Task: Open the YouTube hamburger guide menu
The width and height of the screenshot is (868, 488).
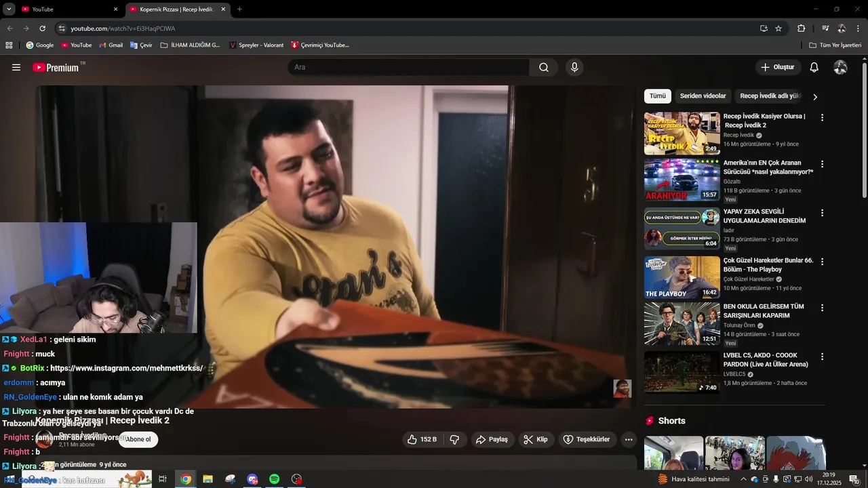Action: (x=16, y=67)
